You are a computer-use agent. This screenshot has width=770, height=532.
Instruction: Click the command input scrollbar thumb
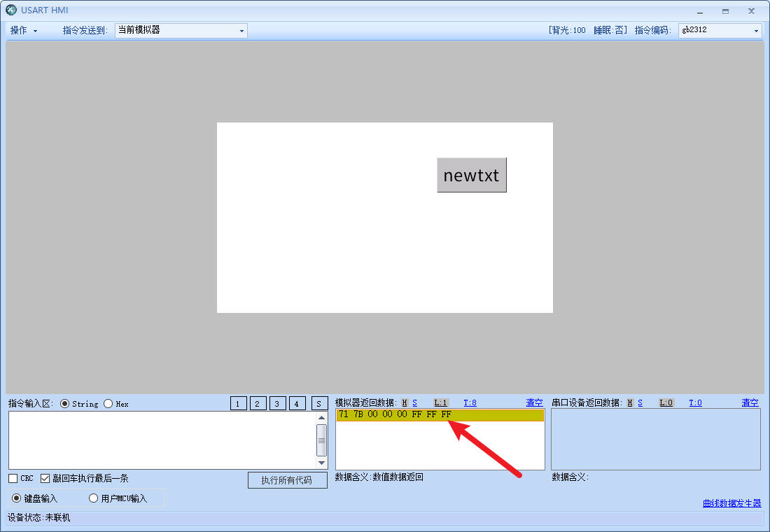tap(321, 440)
